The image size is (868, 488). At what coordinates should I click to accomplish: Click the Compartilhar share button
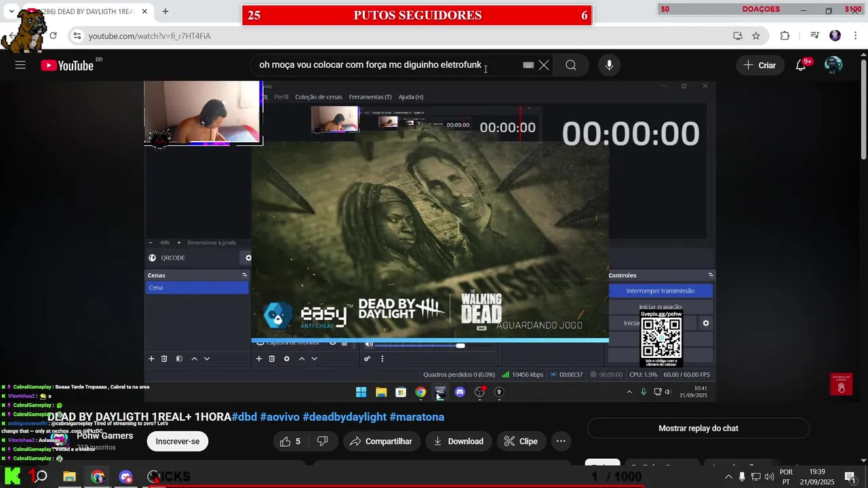click(x=381, y=441)
